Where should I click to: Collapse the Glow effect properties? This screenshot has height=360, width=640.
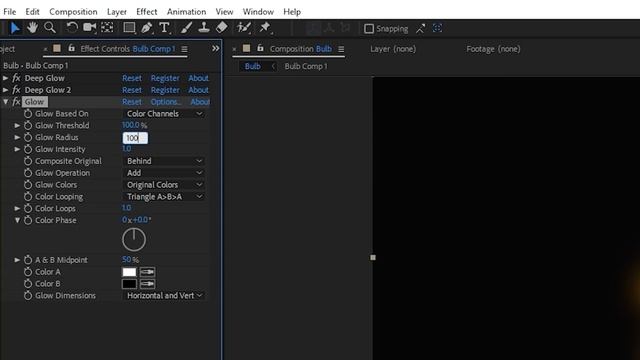tap(5, 102)
